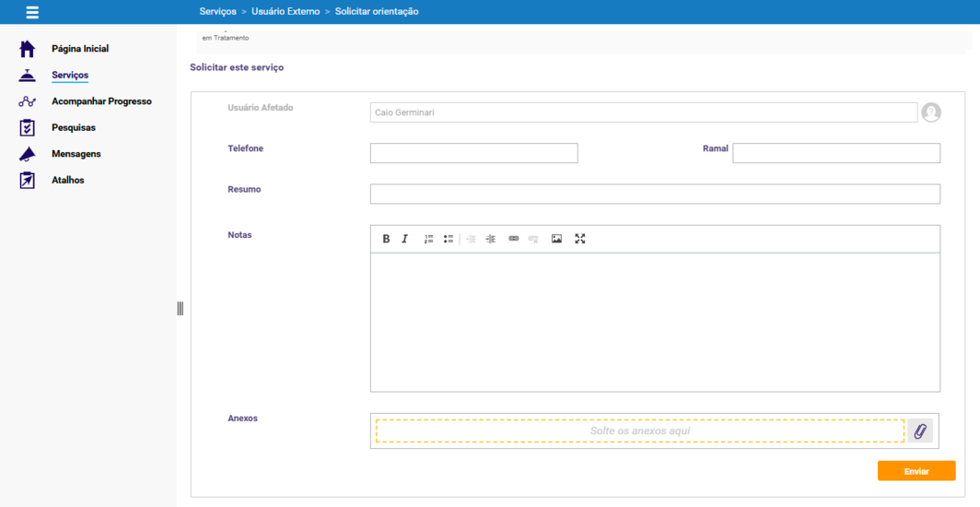
Task: Click the Acompanhar Progresso graph icon
Action: click(x=27, y=101)
